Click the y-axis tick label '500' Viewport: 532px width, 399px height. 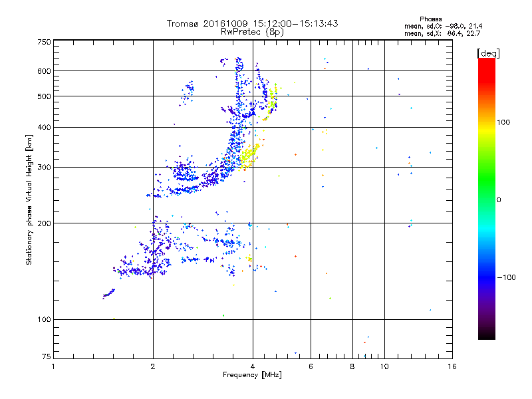[44, 96]
